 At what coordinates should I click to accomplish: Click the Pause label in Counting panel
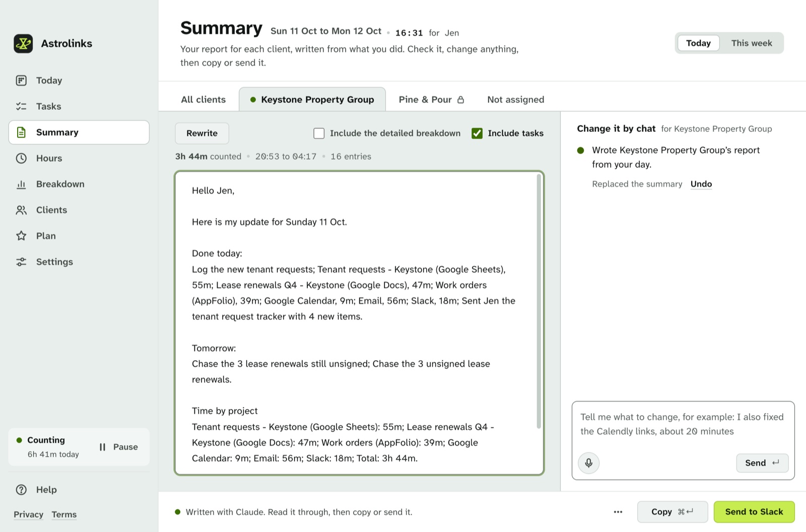(x=125, y=447)
